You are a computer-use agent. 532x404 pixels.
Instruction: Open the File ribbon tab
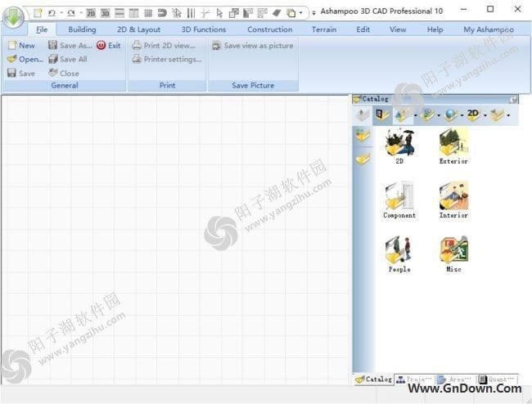tap(42, 29)
